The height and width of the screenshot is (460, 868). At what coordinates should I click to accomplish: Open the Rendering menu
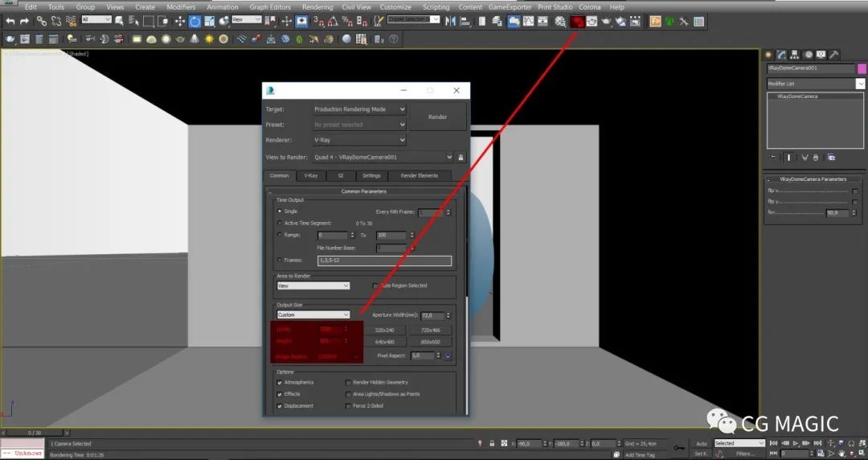(x=317, y=7)
